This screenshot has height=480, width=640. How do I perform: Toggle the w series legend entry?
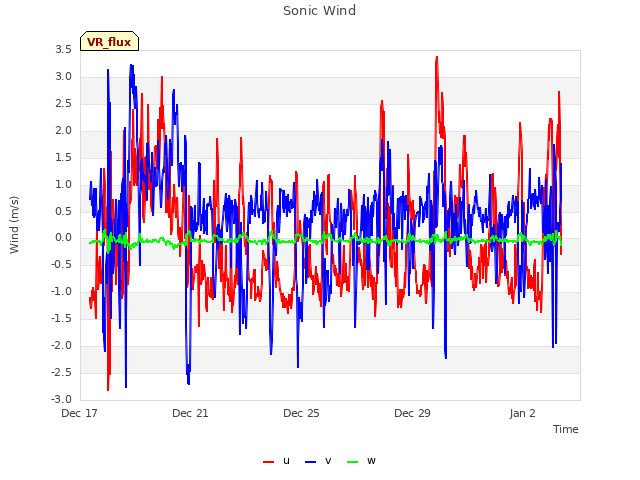point(361,461)
